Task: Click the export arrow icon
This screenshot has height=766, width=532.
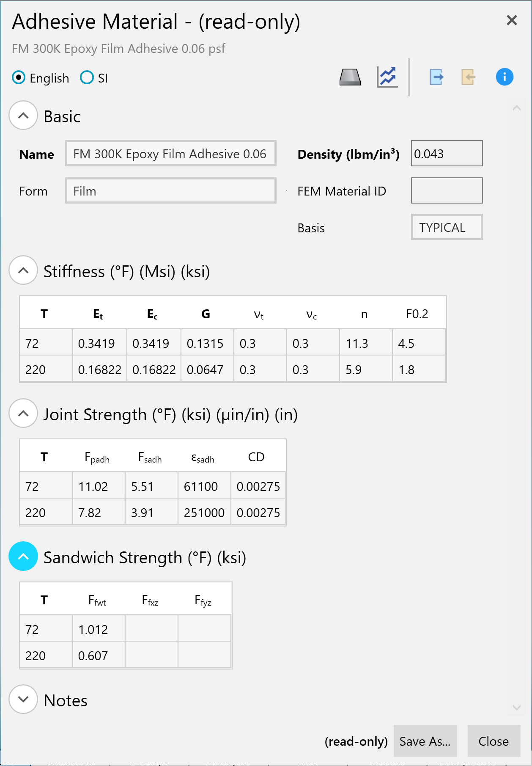Action: pyautogui.click(x=436, y=77)
